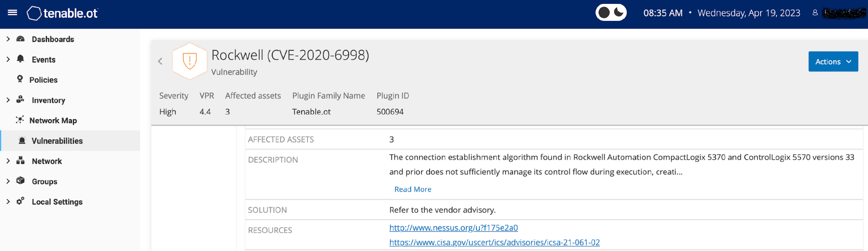Click the Severity column label
This screenshot has height=251, width=868.
[174, 96]
